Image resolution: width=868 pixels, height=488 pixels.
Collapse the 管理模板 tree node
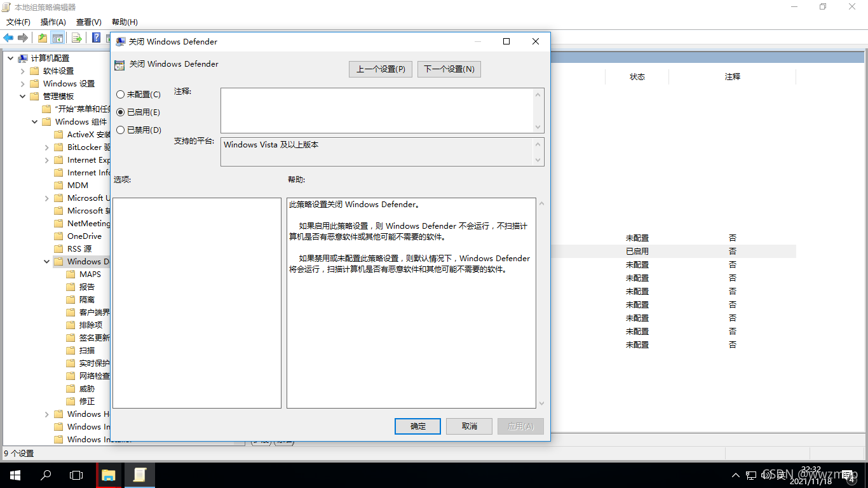(x=23, y=97)
